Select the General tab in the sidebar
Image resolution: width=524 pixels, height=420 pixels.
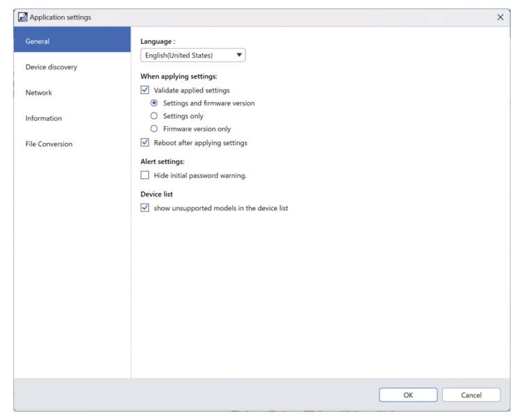point(72,41)
